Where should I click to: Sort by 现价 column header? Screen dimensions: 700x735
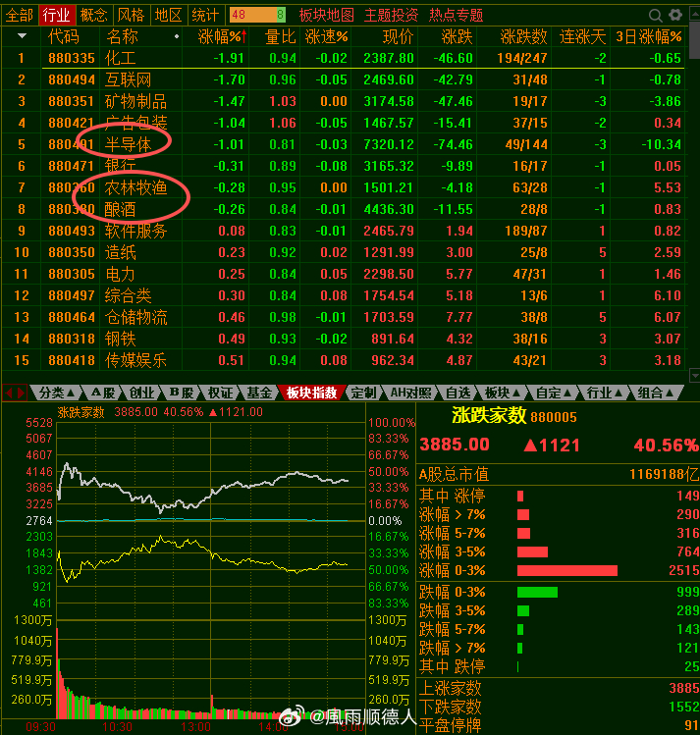point(398,36)
